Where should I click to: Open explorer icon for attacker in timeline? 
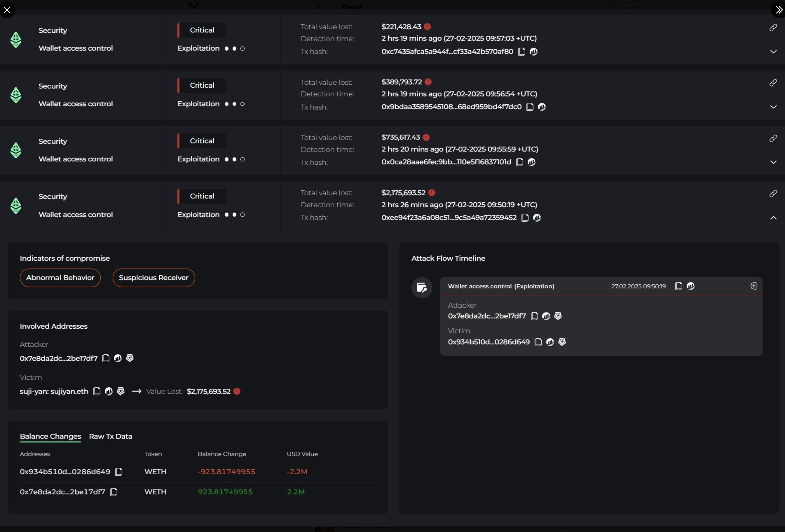[x=546, y=316]
